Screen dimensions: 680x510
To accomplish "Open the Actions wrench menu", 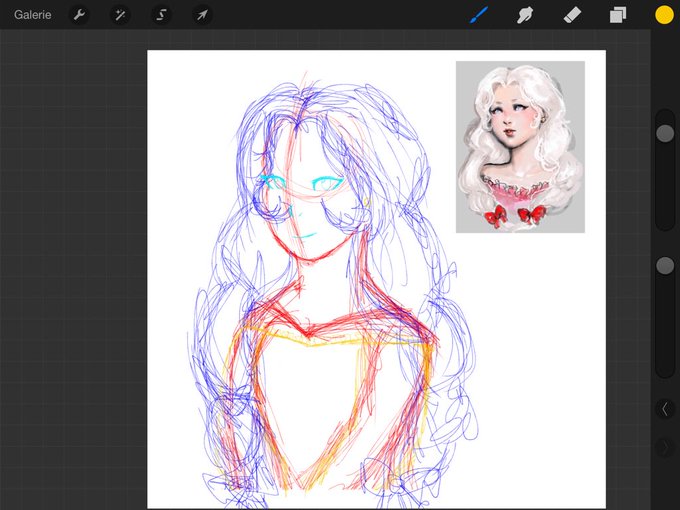I will coord(79,15).
